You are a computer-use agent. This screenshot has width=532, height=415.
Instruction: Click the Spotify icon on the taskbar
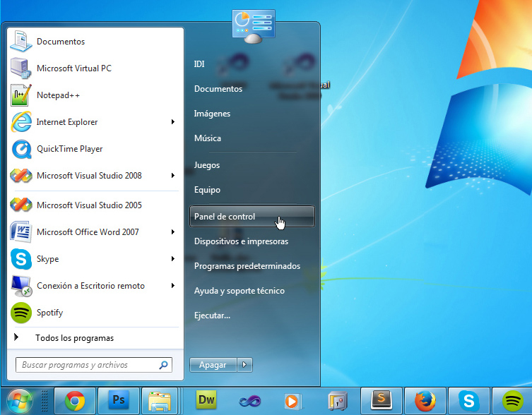512,401
